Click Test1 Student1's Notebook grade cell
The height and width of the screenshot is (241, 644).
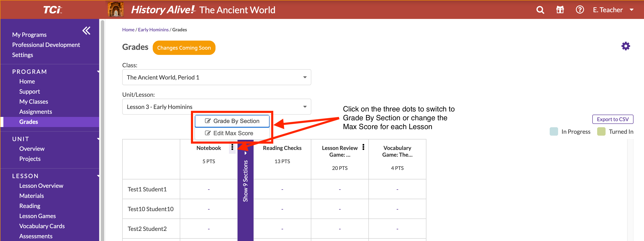(209, 189)
